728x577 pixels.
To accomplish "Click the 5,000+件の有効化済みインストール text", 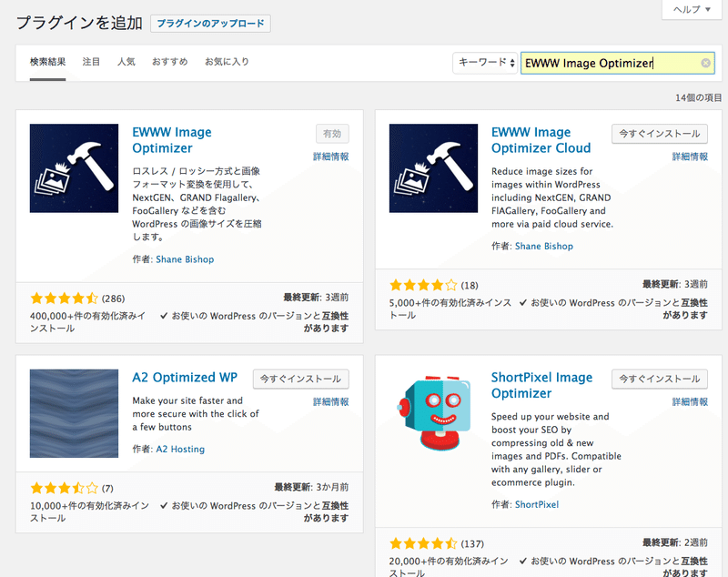I will [450, 309].
